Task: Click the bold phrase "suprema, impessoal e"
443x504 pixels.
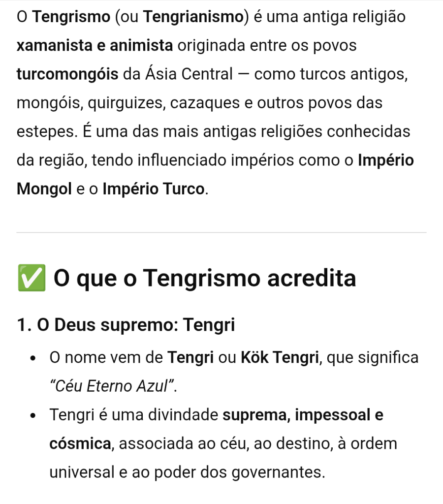Action: [303, 415]
